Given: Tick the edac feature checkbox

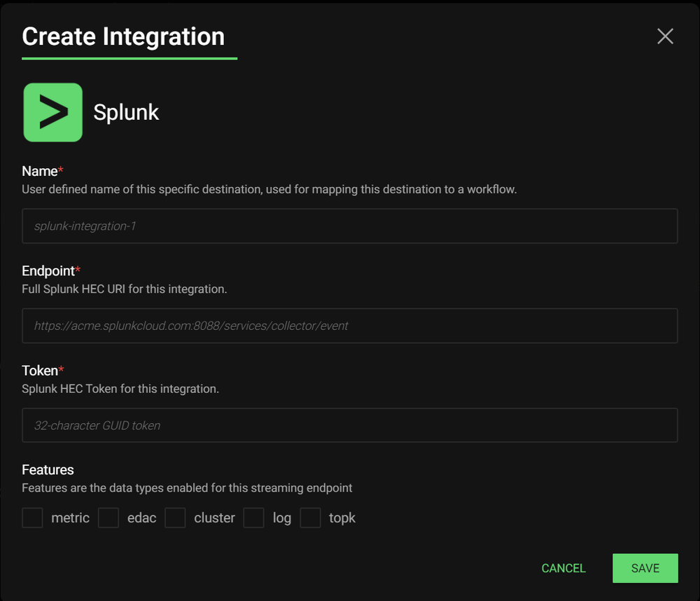Looking at the screenshot, I should click(108, 518).
